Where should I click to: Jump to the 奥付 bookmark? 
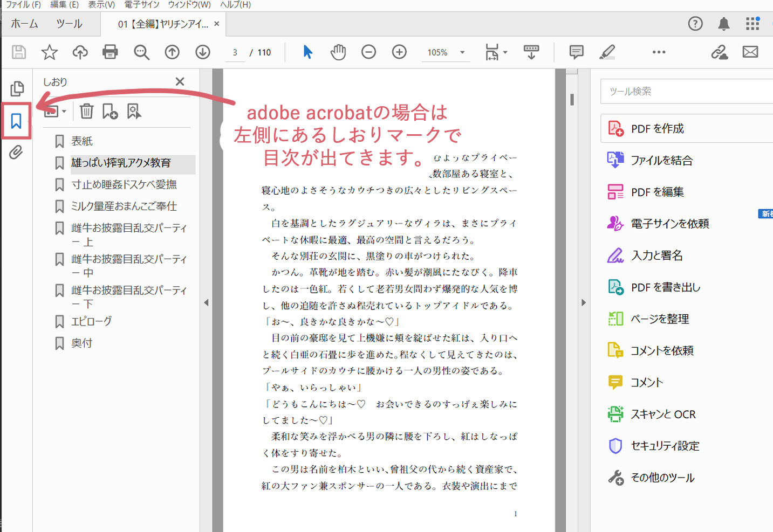pos(81,343)
